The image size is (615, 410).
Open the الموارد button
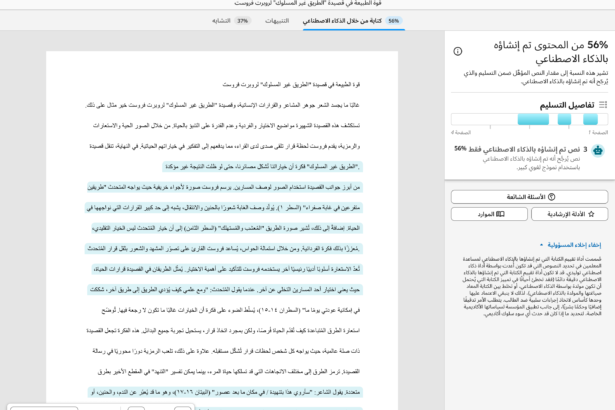489,214
